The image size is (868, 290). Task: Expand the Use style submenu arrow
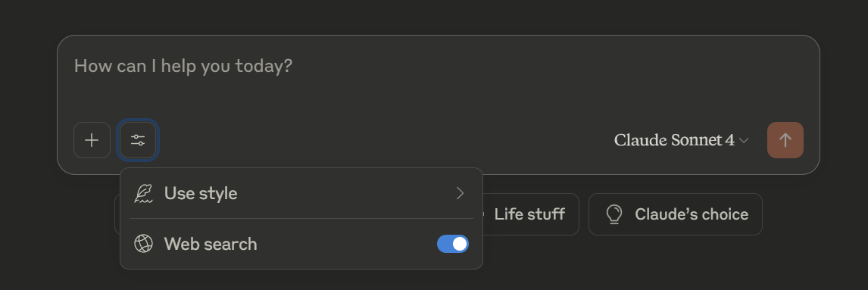[460, 193]
